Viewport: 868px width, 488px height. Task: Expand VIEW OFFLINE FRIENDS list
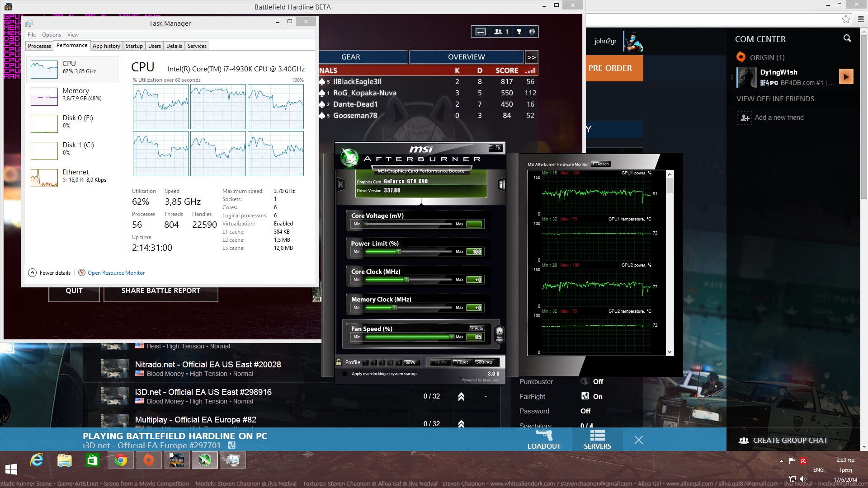(775, 99)
